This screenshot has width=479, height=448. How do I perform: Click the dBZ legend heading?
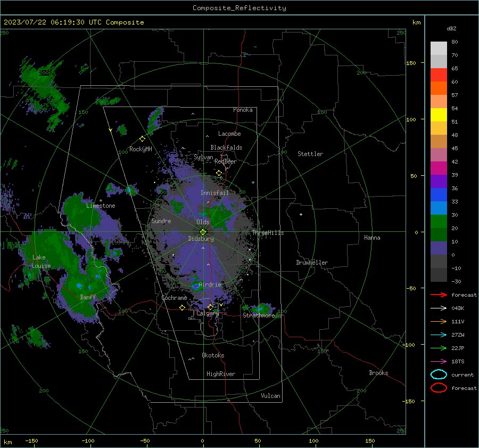(451, 28)
